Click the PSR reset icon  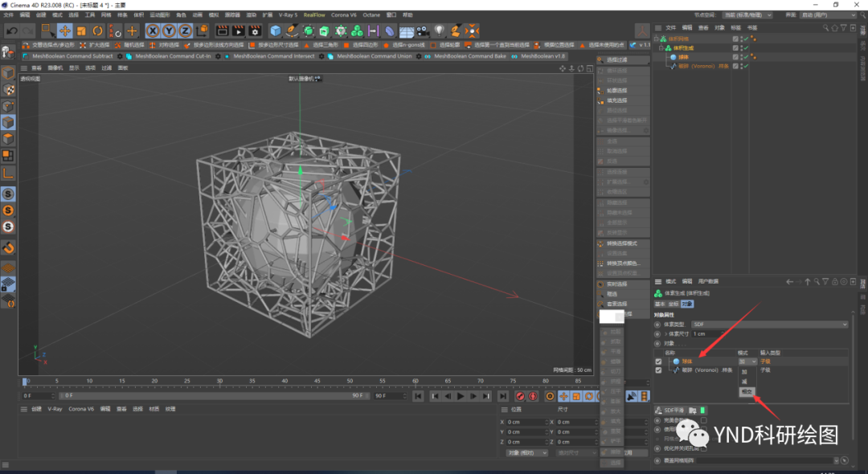click(x=115, y=31)
